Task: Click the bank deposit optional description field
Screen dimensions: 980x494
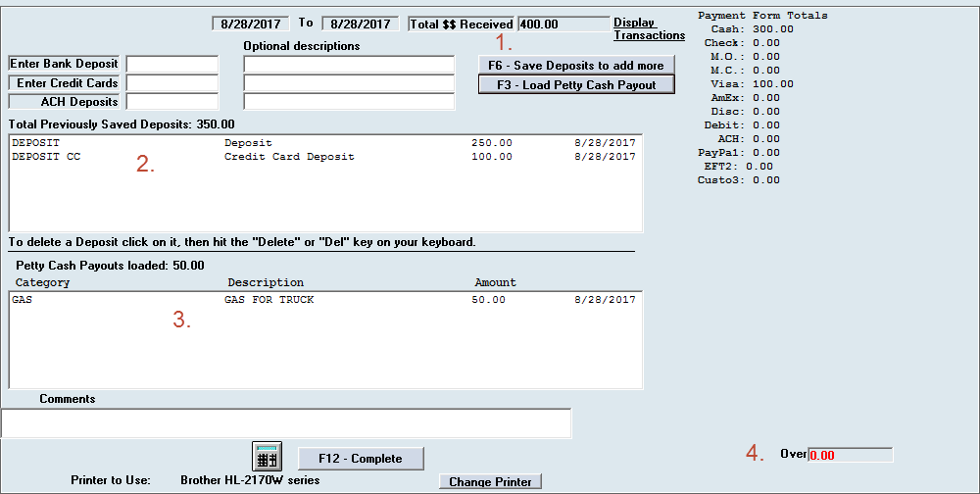Action: pos(349,65)
